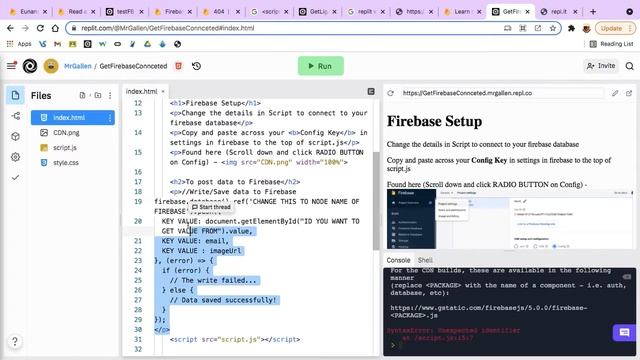Open Files panel three-dot menu
The height and width of the screenshot is (360, 640).
(x=110, y=96)
